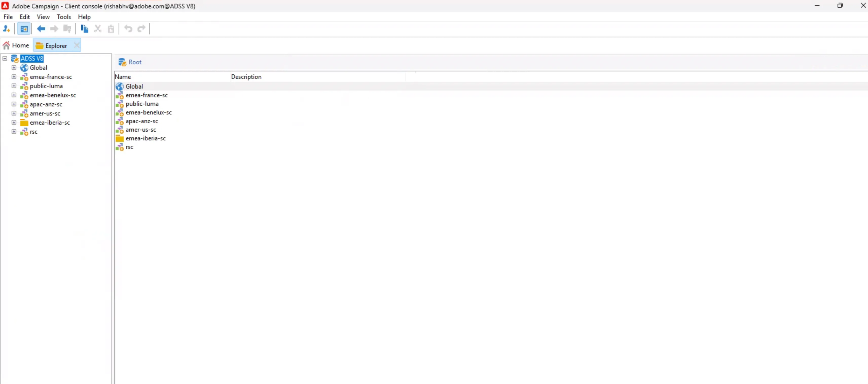Sort by the Name column header

[172, 77]
